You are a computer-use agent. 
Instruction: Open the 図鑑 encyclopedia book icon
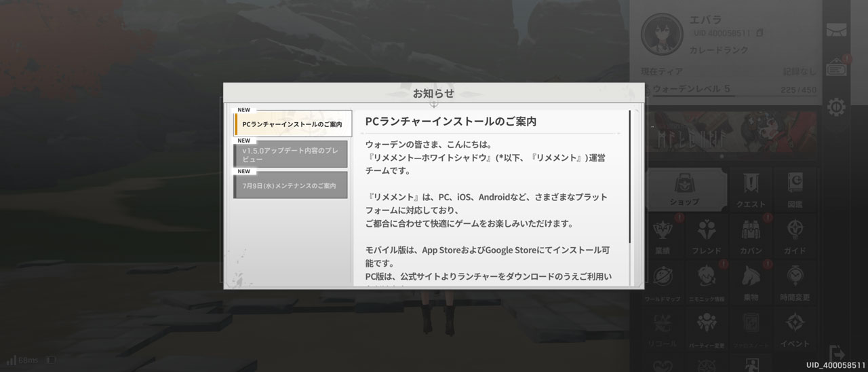[795, 188]
